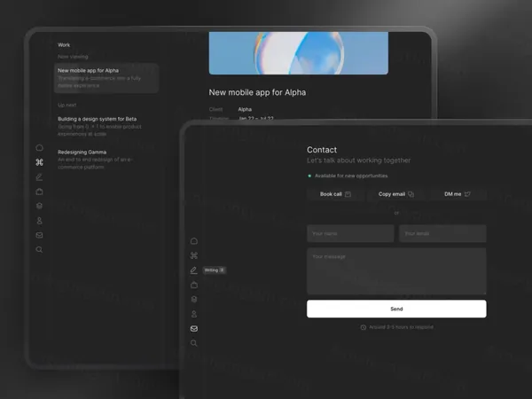Select active command icon in Work window sidebar
Viewport: 532px width, 399px height.
39,162
